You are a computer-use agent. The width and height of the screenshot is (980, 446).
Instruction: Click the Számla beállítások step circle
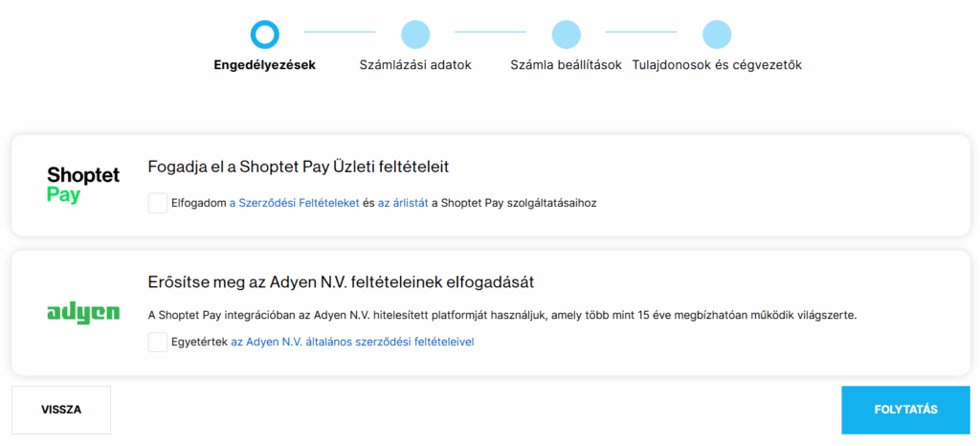tap(567, 34)
